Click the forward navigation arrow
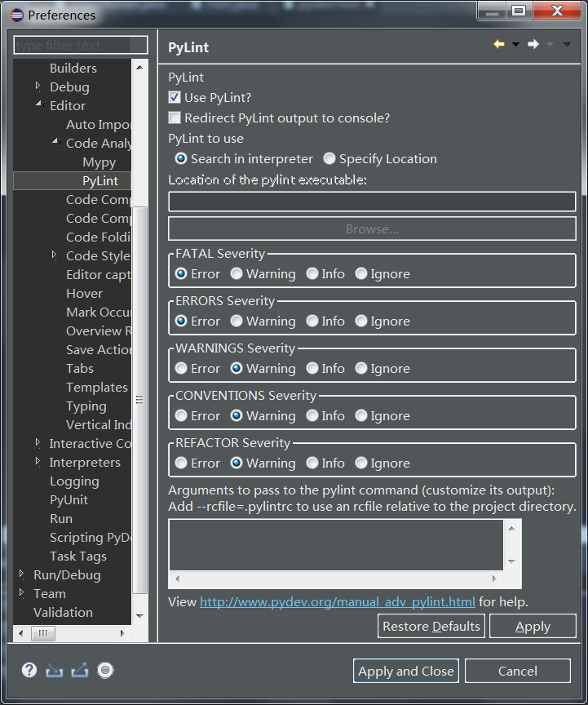The image size is (588, 705). [533, 44]
